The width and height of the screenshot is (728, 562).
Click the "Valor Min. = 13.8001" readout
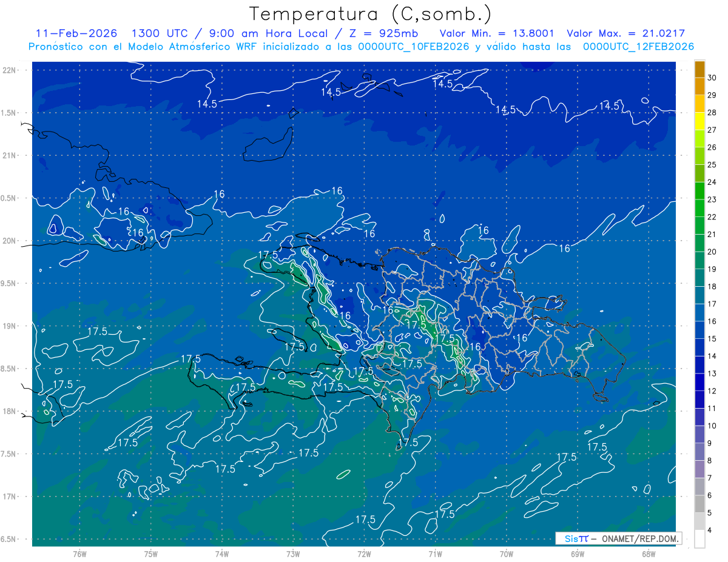tap(496, 33)
